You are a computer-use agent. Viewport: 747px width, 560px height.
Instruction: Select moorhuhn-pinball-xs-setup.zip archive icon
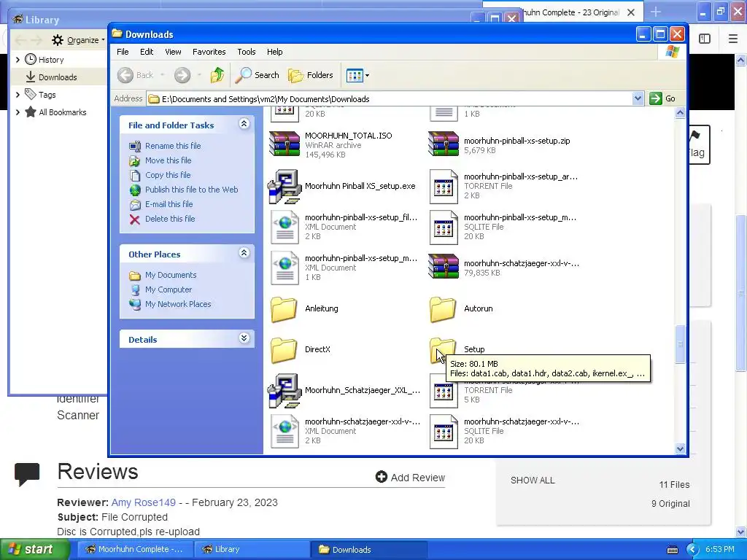(444, 144)
